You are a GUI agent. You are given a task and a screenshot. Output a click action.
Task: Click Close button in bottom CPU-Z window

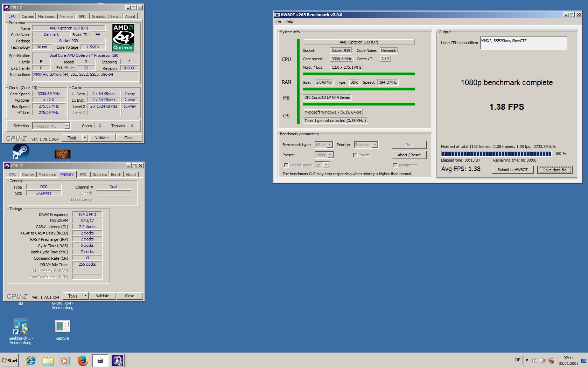[129, 296]
